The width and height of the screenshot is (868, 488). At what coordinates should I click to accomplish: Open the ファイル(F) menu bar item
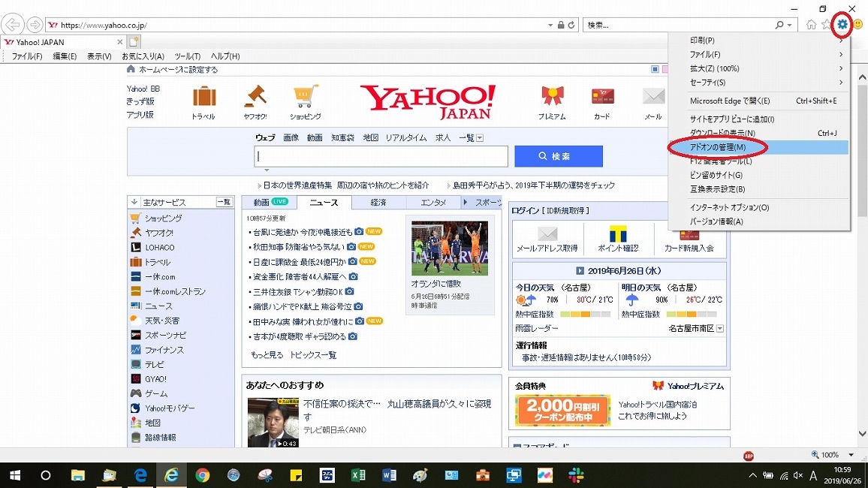pyautogui.click(x=27, y=56)
